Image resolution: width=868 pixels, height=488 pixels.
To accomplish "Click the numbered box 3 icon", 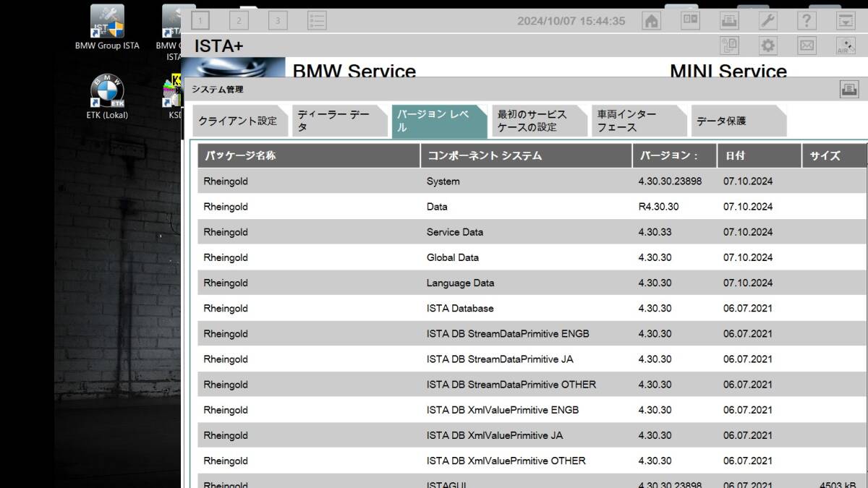I will pyautogui.click(x=278, y=21).
